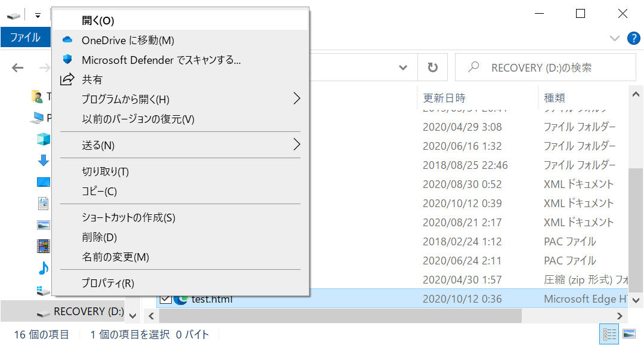Screen dimensions: 644x345
Task: Select the test.html file name
Action: [212, 299]
